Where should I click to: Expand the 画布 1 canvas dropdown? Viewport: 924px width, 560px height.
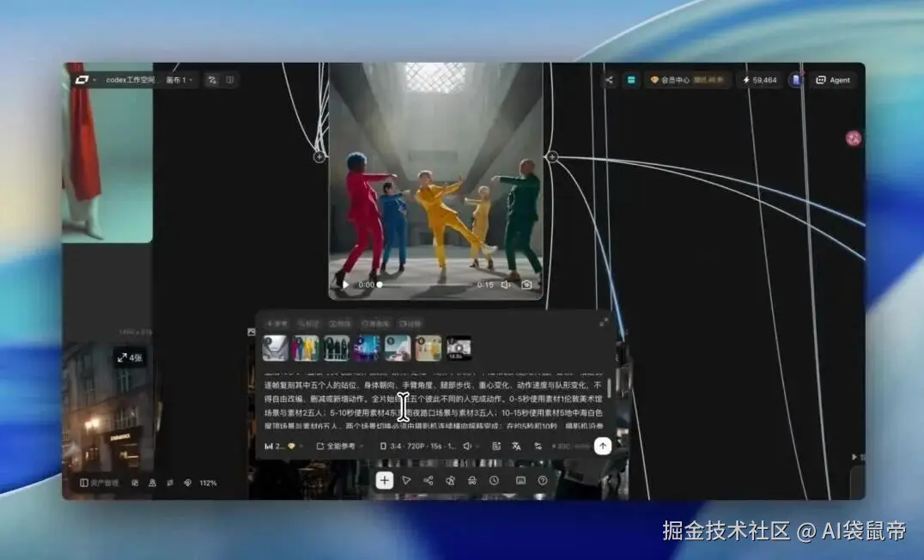pos(179,80)
